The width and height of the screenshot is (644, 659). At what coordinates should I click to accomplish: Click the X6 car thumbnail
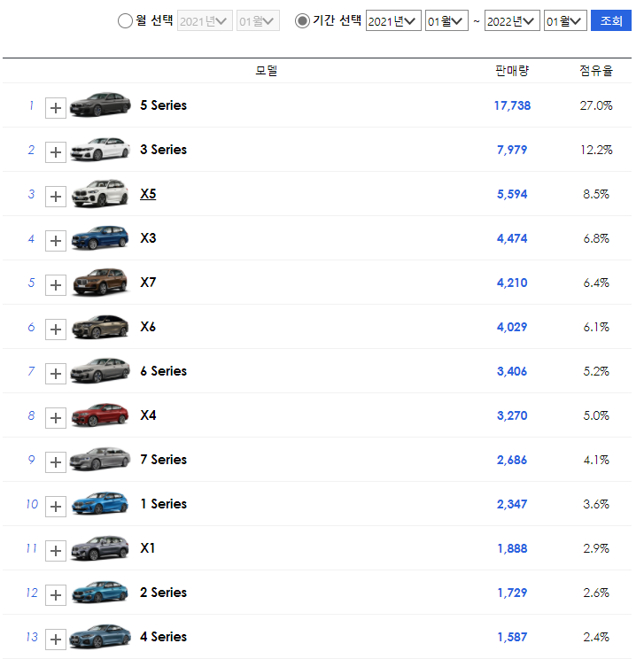point(100,326)
